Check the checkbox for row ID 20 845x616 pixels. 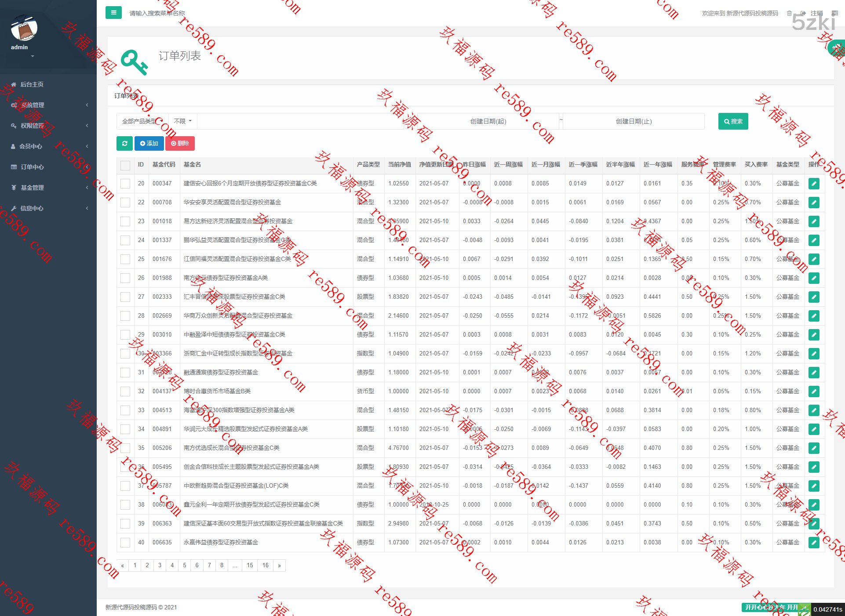125,184
